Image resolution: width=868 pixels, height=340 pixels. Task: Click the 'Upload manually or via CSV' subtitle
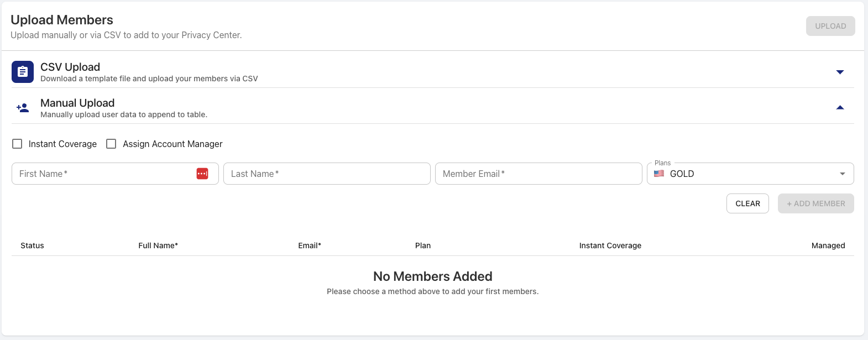(126, 35)
